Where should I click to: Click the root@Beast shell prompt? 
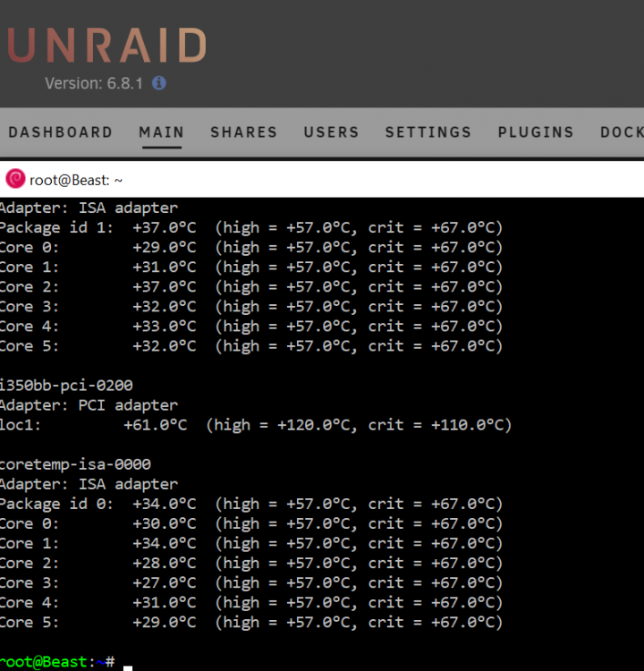pyautogui.click(x=57, y=661)
